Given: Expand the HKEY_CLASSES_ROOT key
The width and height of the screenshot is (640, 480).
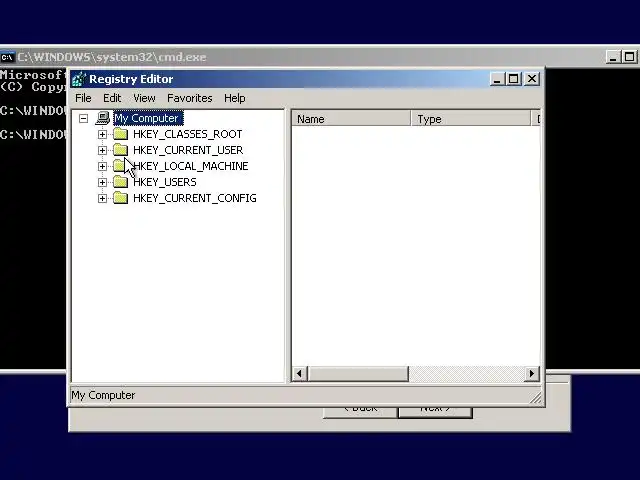Looking at the screenshot, I should 102,134.
